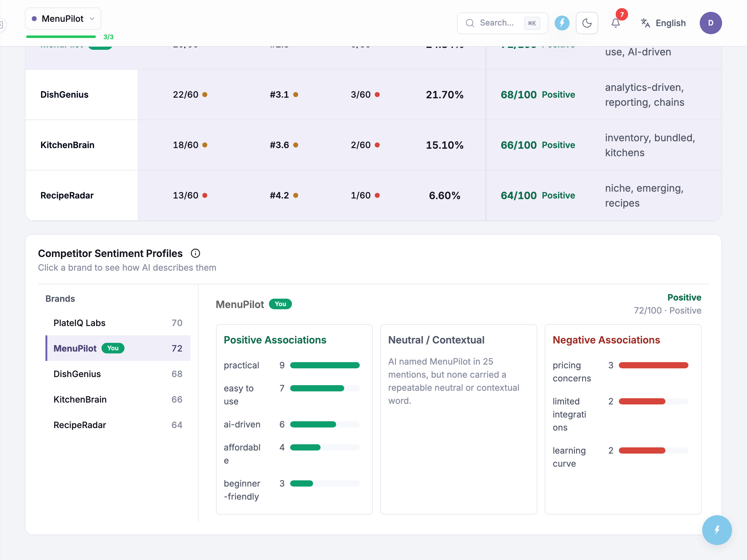The height and width of the screenshot is (560, 747).
Task: Click the ⌘K shortcut badge in search
Action: point(532,23)
